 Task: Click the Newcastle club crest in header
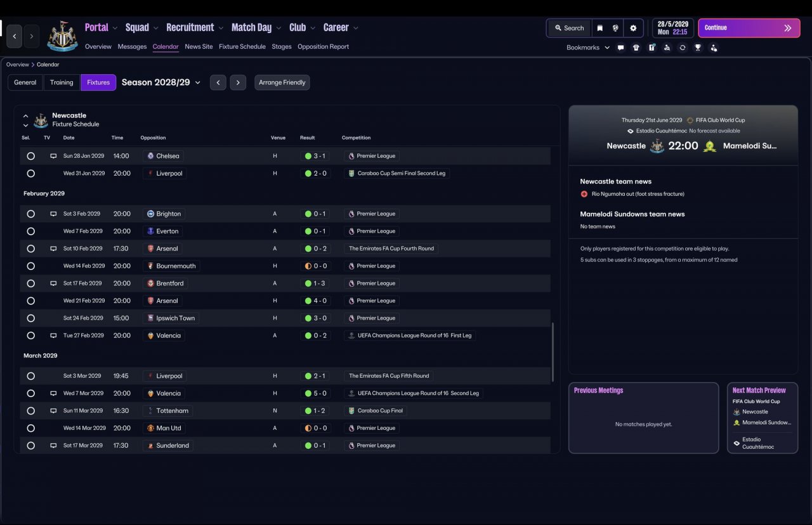[x=62, y=36]
